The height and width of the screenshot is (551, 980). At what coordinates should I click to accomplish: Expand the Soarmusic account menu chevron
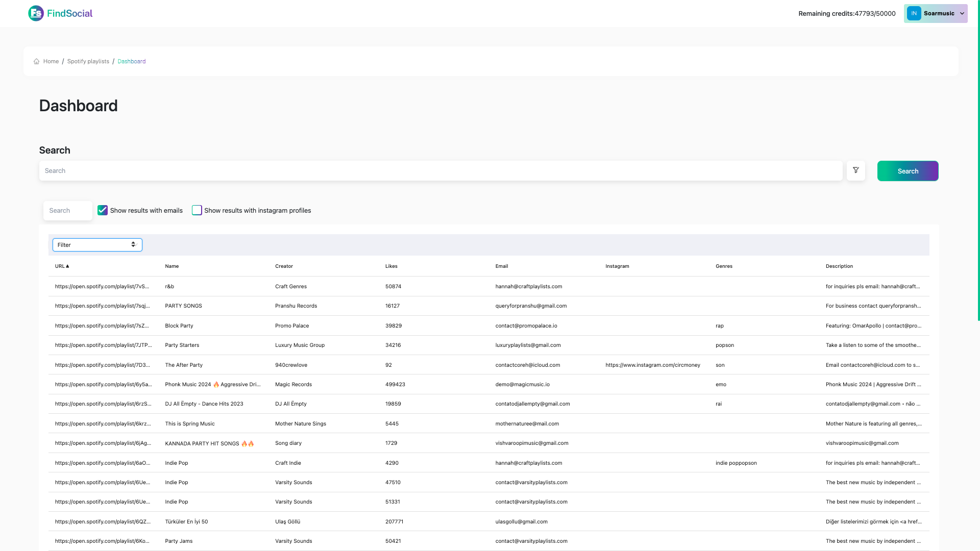pyautogui.click(x=962, y=14)
